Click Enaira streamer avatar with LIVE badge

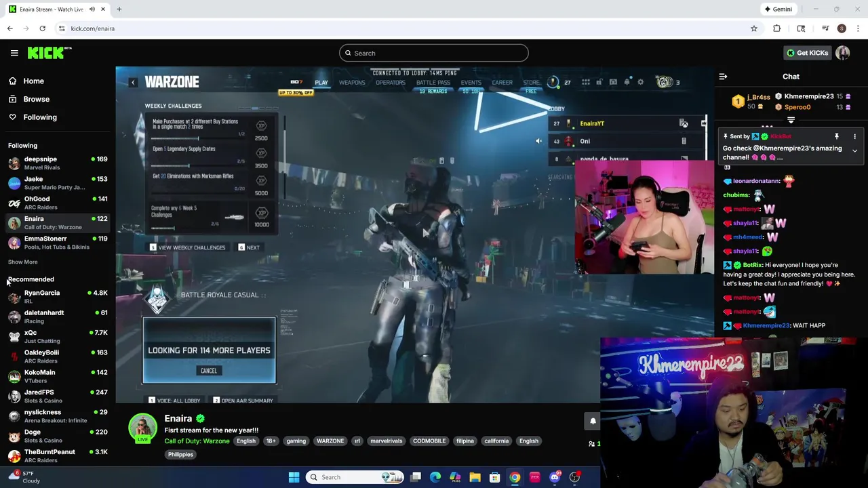[x=142, y=429]
